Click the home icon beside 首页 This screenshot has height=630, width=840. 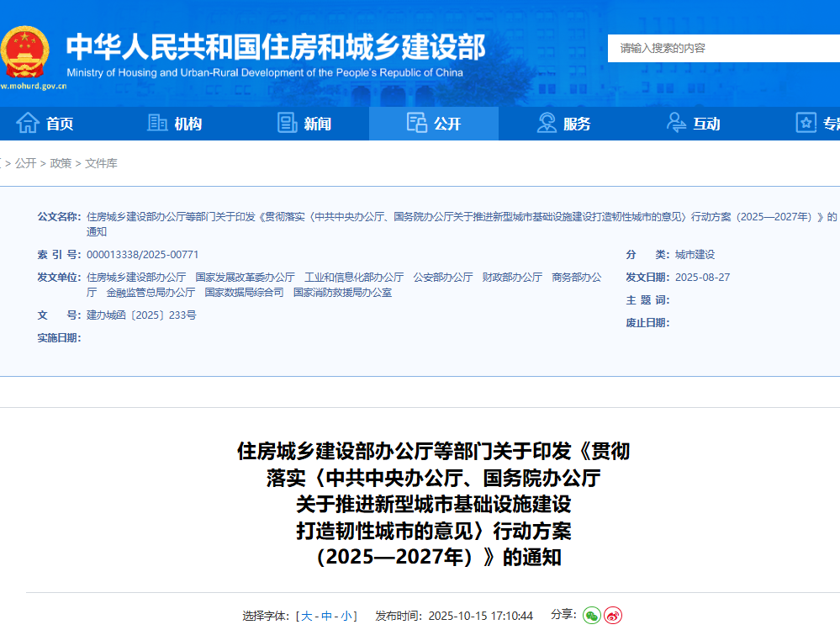[x=28, y=123]
